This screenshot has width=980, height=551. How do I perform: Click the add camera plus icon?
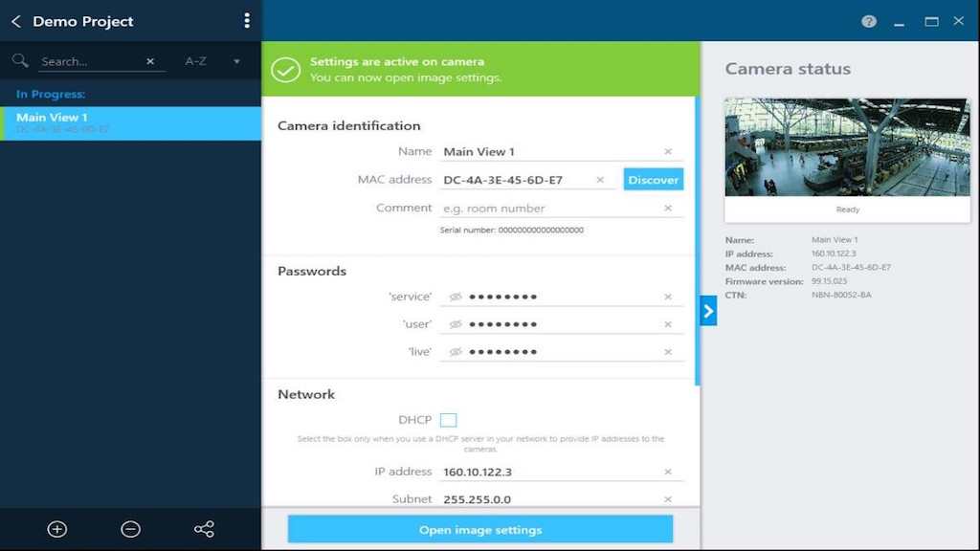[x=57, y=529]
